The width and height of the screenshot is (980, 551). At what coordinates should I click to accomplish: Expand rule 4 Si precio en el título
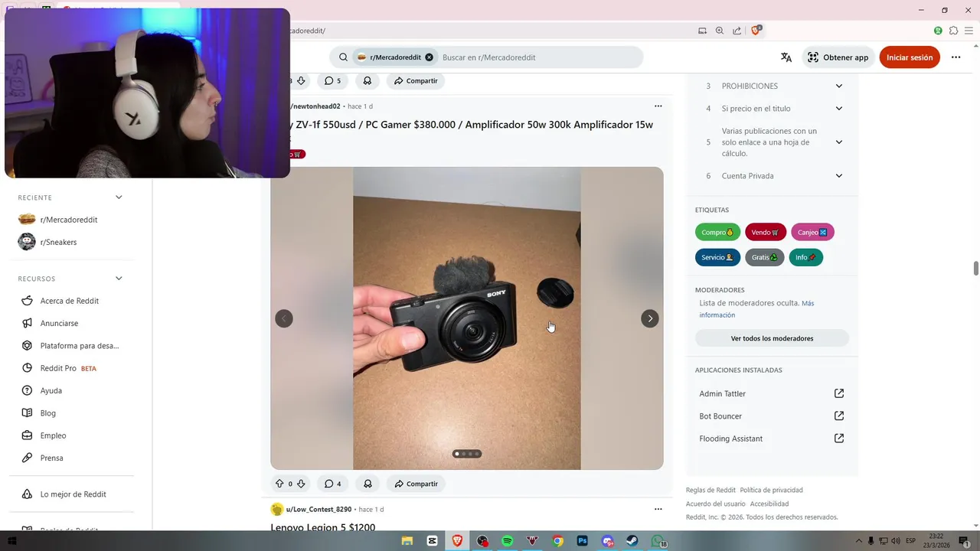839,109
